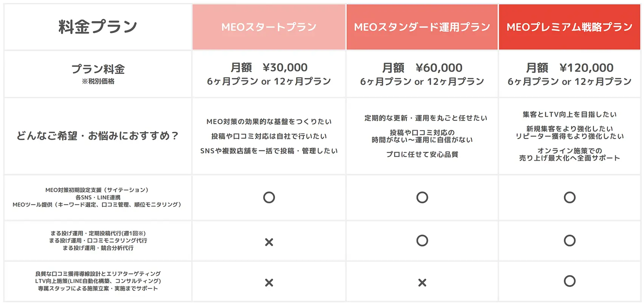Click the 料金プラン title
Screen dimensions: 644x304
pyautogui.click(x=98, y=27)
